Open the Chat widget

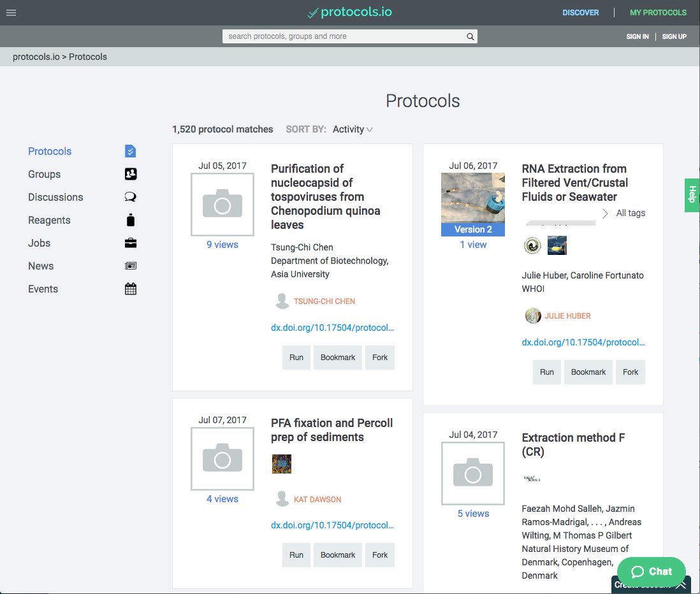(652, 572)
